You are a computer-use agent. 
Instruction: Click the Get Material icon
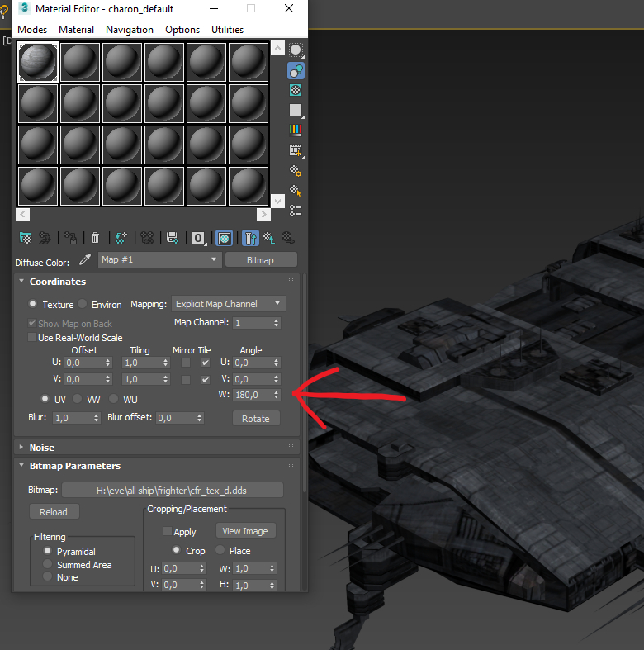coord(26,238)
